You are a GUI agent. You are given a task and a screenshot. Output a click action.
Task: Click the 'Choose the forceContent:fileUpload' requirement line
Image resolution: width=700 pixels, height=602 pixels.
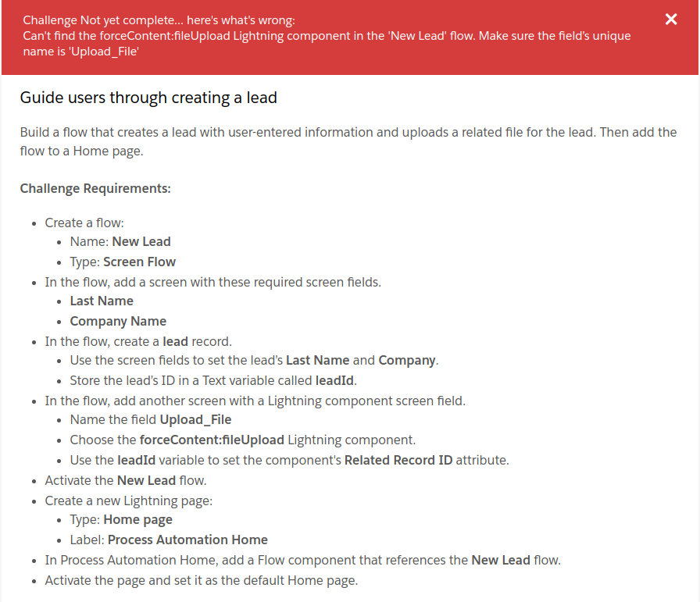coord(242,440)
